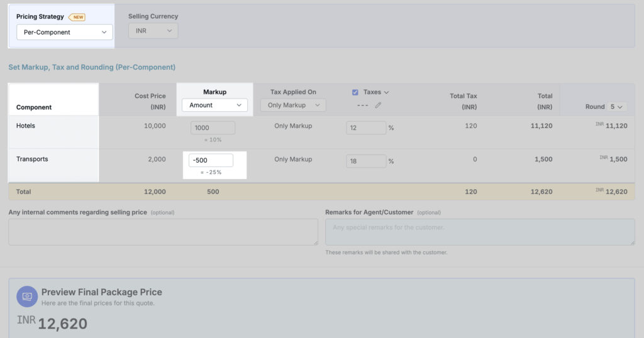Screen dimensions: 644x338
Task: Click the money icon beside Preview Final Package Price
Action: 27,297
